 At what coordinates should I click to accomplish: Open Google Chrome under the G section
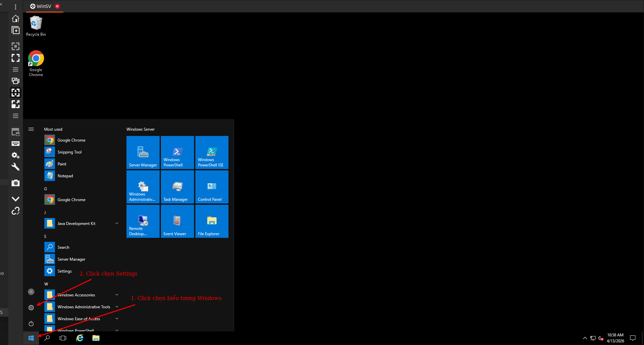(81, 200)
